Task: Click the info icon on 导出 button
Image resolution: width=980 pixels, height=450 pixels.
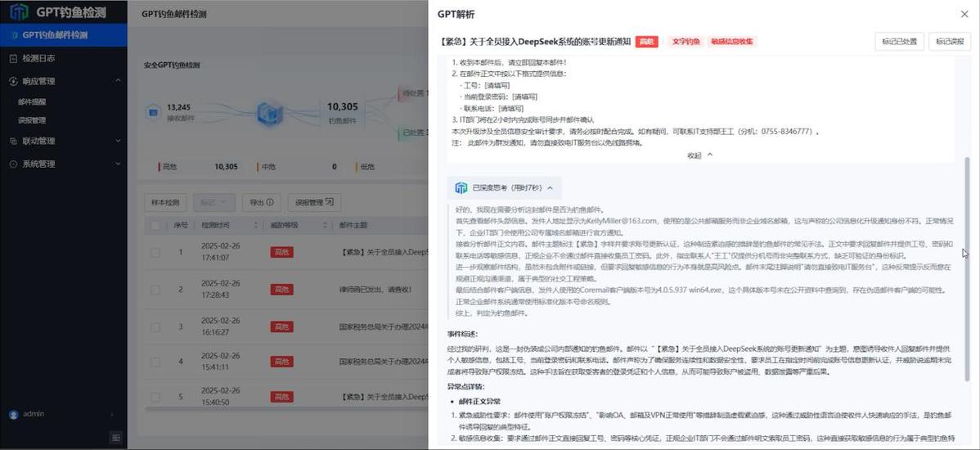Action: tap(270, 203)
